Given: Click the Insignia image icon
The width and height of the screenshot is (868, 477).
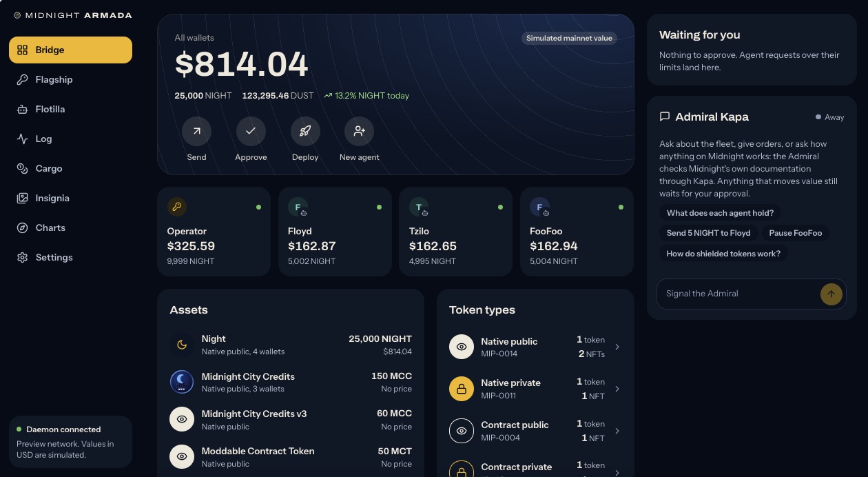Looking at the screenshot, I should pyautogui.click(x=22, y=198).
